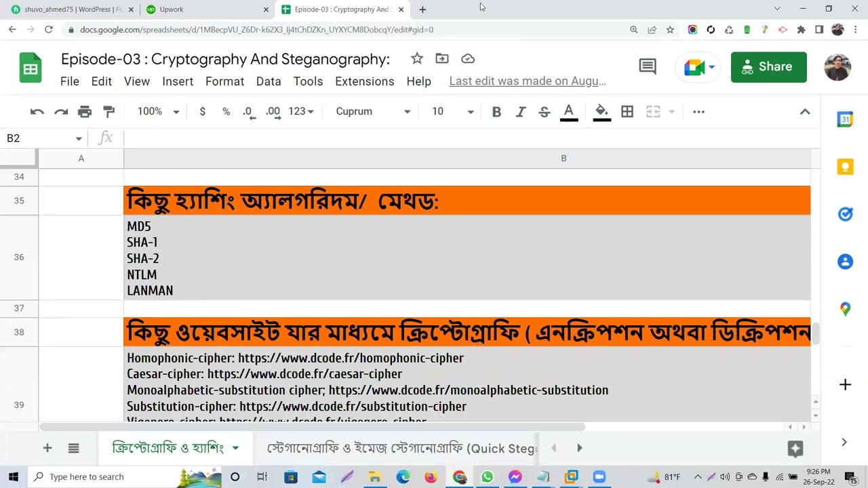The image size is (868, 488).
Task: Open the Help menu
Action: (418, 81)
